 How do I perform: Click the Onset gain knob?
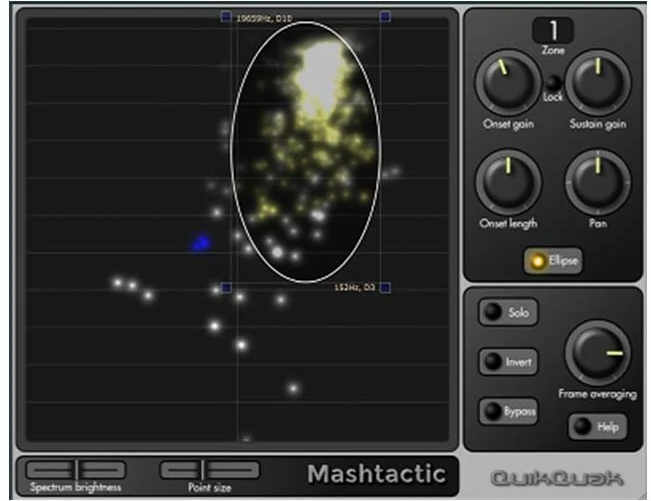508,83
